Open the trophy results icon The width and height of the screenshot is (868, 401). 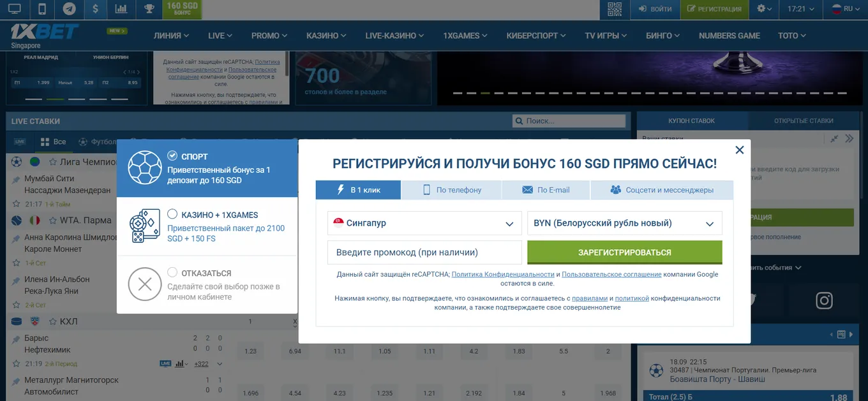[148, 9]
